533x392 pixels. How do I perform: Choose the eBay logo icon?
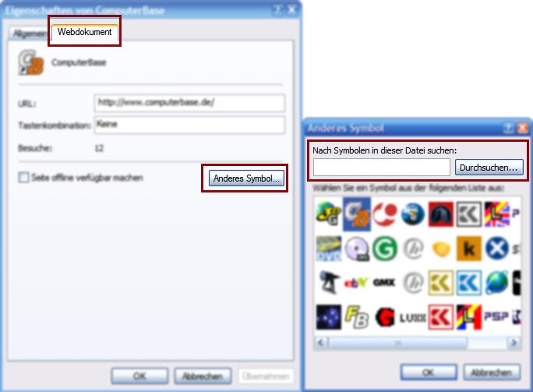356,283
